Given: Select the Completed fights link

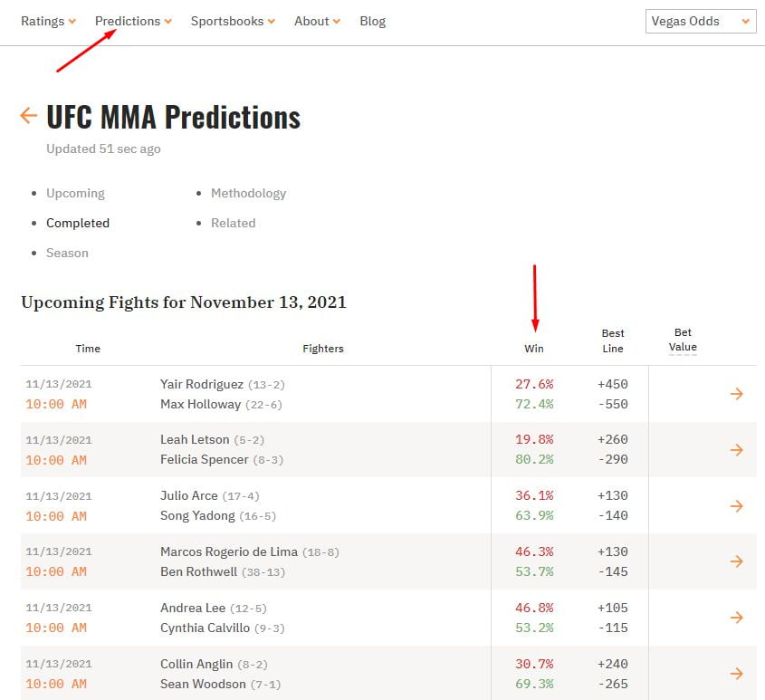Looking at the screenshot, I should (x=78, y=223).
